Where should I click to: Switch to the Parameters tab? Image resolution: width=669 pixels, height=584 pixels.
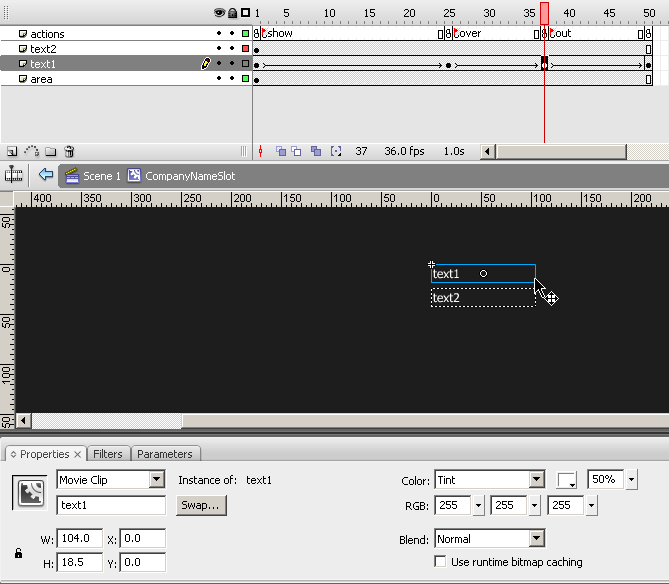coord(165,454)
